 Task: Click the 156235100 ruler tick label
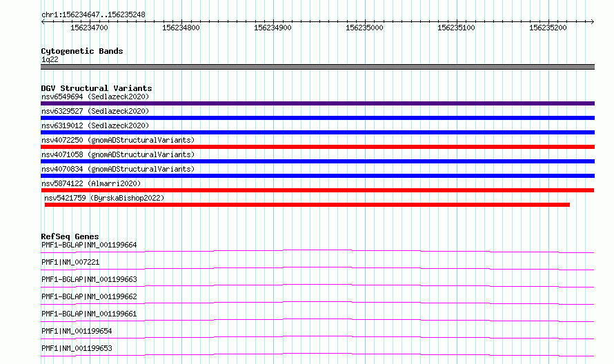(x=456, y=28)
